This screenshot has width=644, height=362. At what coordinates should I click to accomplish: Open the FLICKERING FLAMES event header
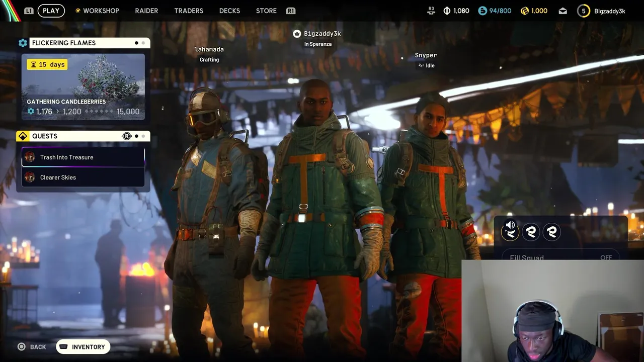tap(90, 43)
